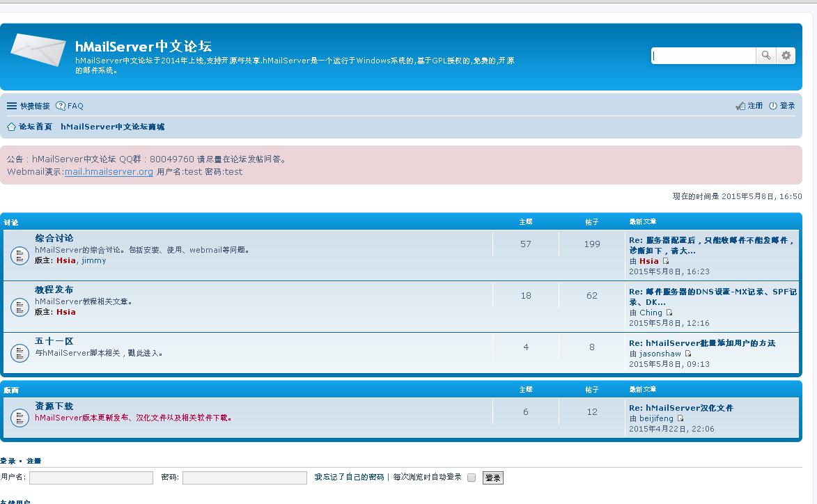
Task: Click the forum status icon for 教程发布
Action: 20,307
